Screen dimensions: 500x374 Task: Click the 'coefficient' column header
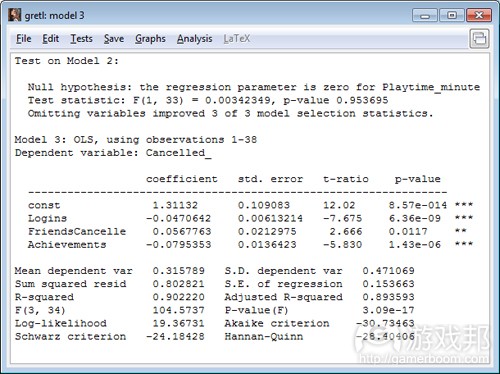(182, 179)
